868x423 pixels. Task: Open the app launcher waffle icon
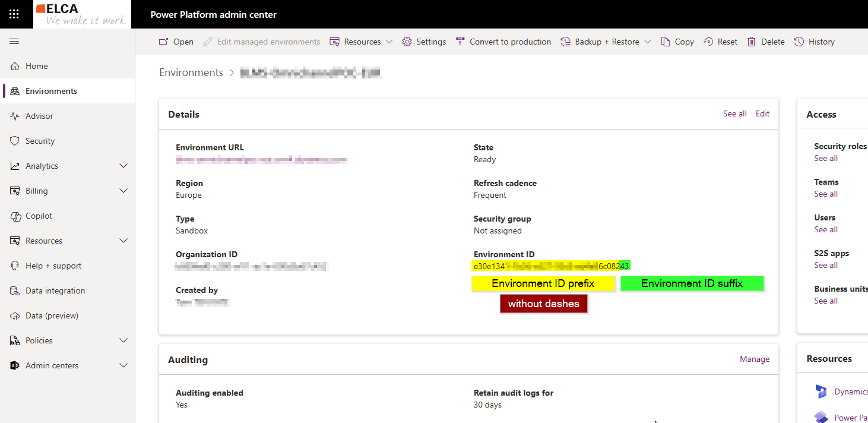coord(14,14)
